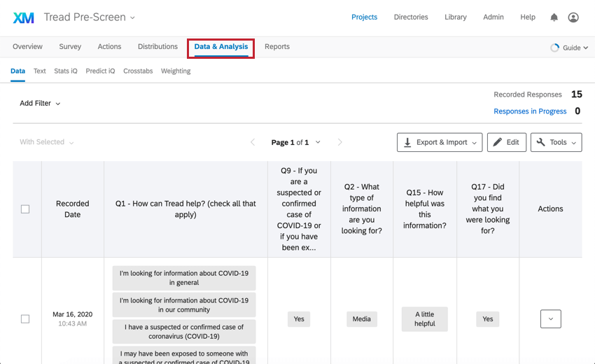Go to the previous page arrow
The image size is (595, 364).
[x=253, y=142]
